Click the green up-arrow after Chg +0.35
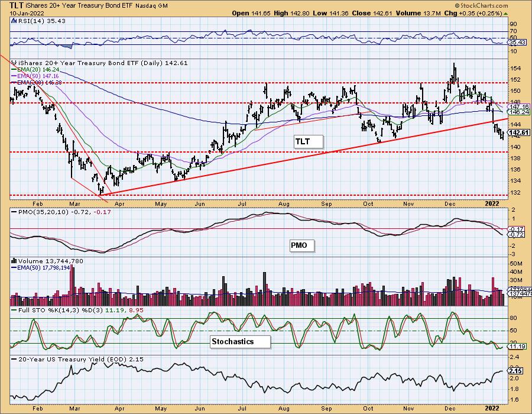 click(x=505, y=14)
